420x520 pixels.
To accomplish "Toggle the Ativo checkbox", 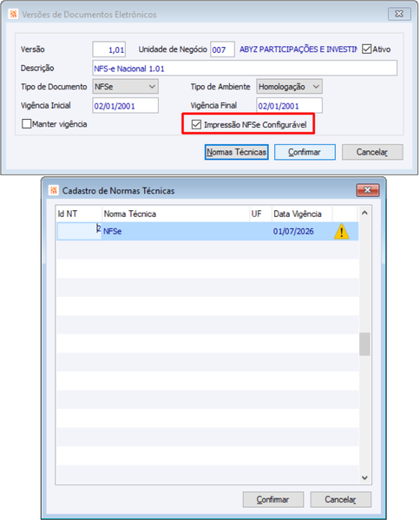I will pyautogui.click(x=366, y=49).
